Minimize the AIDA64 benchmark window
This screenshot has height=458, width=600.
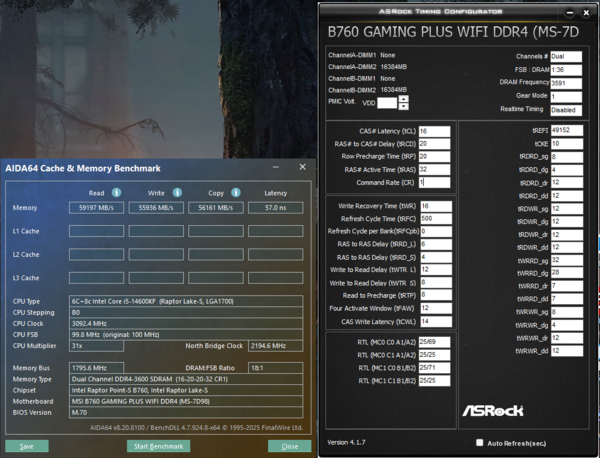(276, 167)
